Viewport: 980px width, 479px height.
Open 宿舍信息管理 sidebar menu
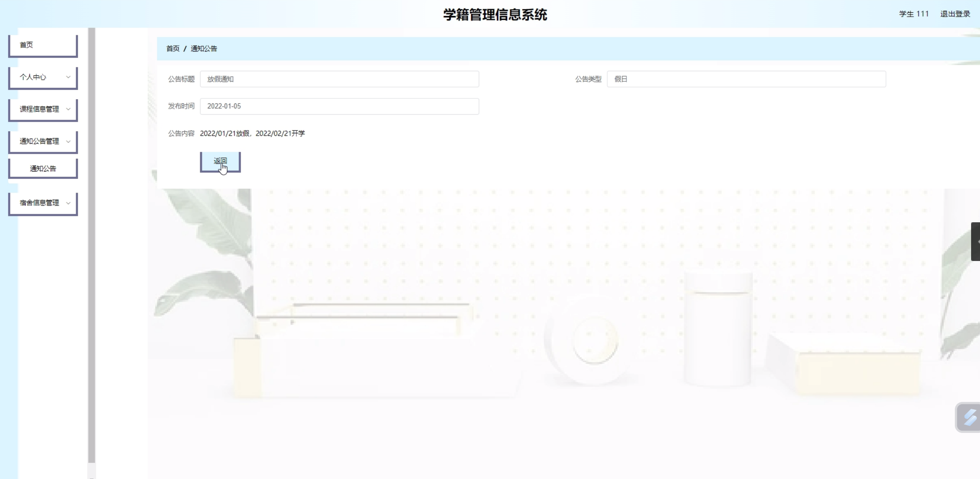[39, 203]
